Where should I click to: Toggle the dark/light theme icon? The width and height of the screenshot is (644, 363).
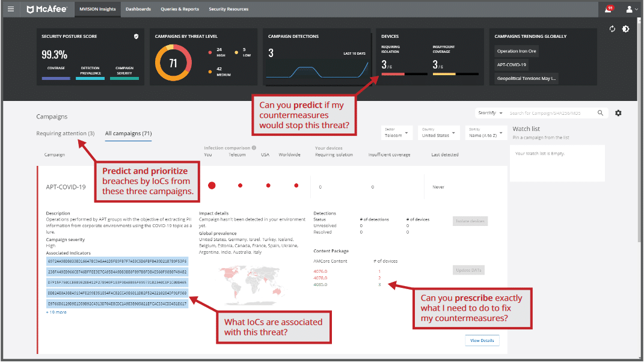tap(625, 29)
